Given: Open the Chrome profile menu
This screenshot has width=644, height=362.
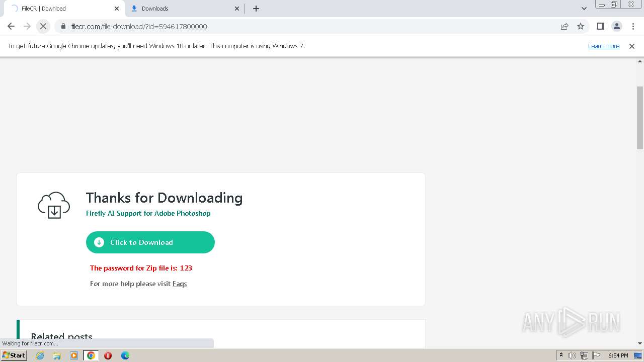Looking at the screenshot, I should pyautogui.click(x=616, y=26).
